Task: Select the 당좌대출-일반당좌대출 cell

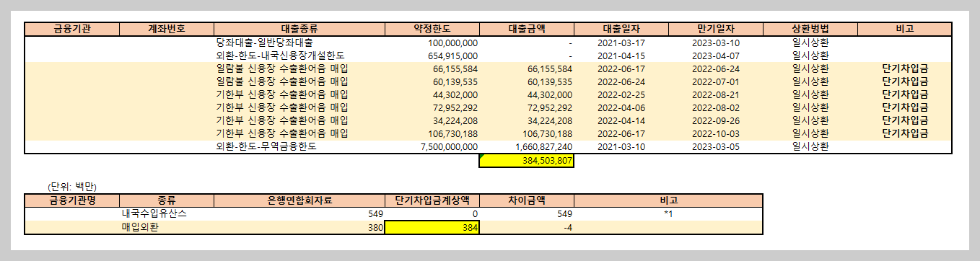Action: pyautogui.click(x=299, y=43)
